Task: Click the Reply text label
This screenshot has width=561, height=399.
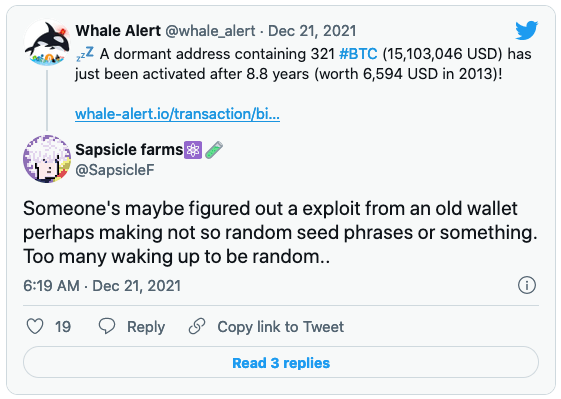Action: click(146, 327)
